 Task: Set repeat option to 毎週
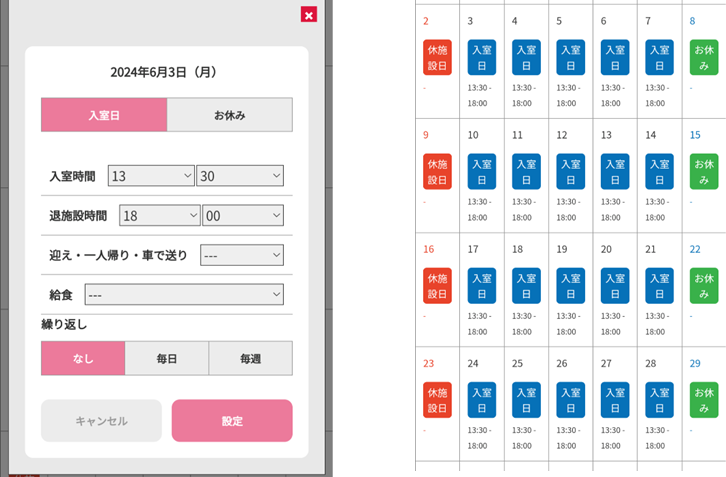point(250,358)
